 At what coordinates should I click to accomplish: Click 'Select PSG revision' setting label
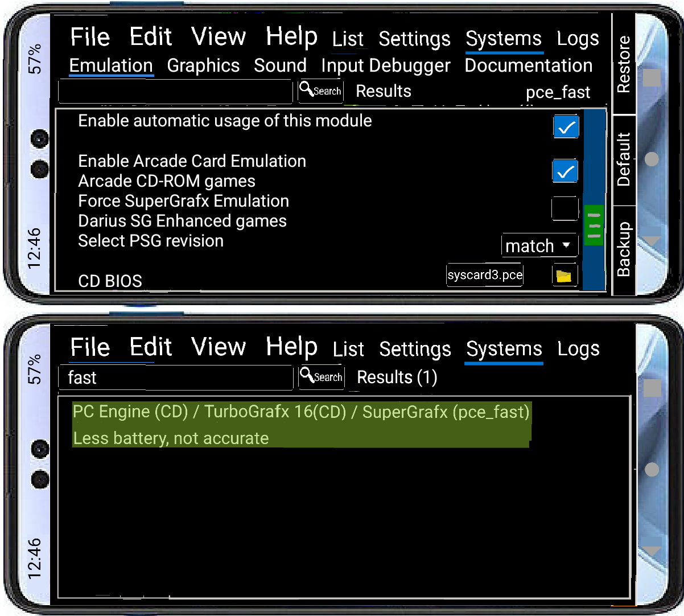[151, 241]
